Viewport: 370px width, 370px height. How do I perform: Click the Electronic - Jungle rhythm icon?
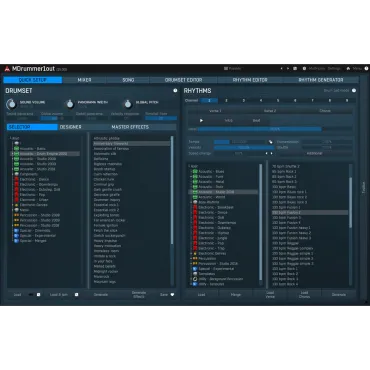[195, 238]
